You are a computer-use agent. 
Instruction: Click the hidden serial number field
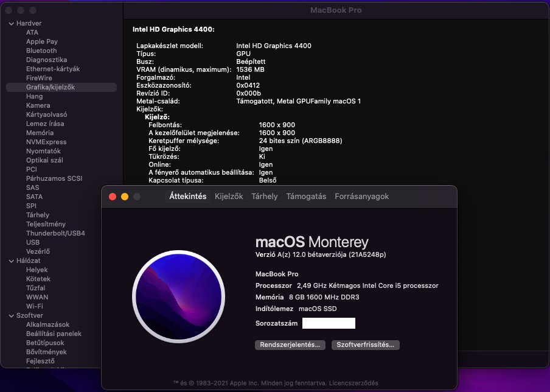pos(329,323)
